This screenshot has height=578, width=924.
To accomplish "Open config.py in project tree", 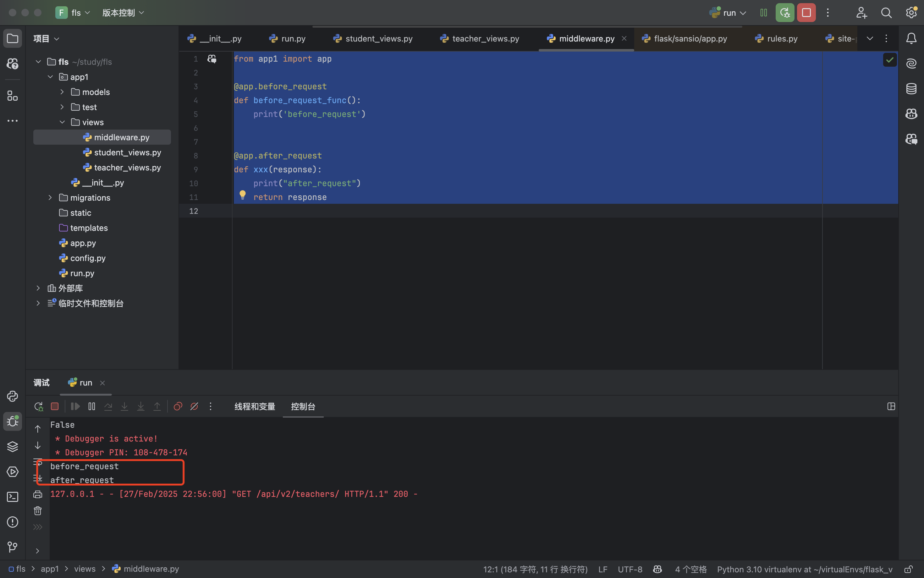I will 88,258.
